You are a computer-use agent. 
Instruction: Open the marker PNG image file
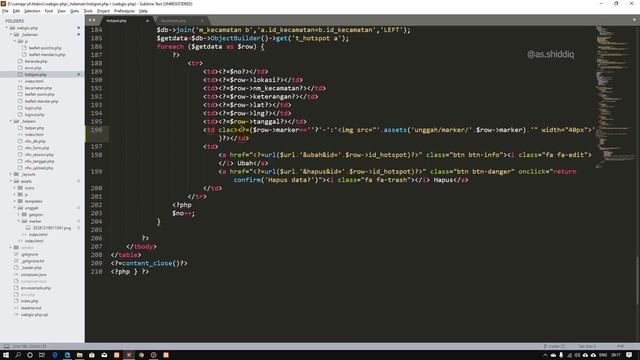(51, 228)
